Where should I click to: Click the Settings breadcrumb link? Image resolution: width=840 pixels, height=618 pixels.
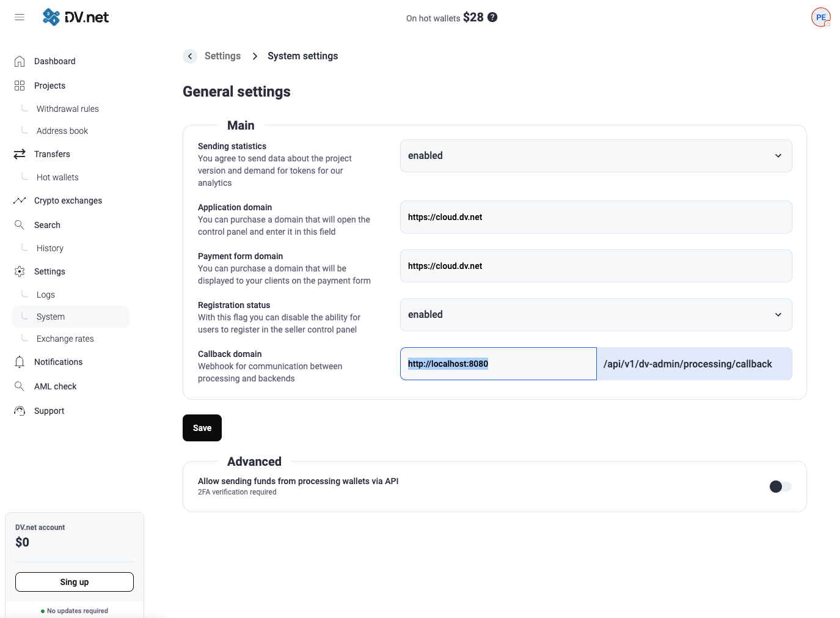[222, 56]
